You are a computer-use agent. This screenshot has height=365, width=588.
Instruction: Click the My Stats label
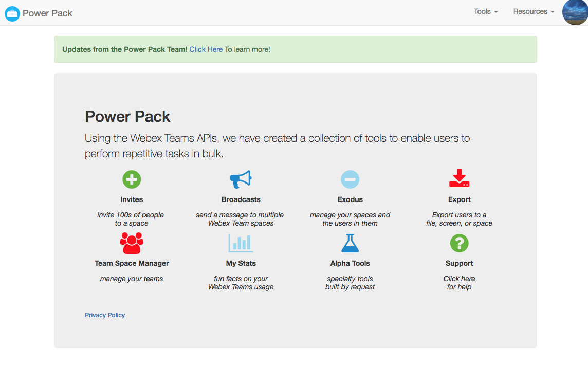tap(241, 263)
